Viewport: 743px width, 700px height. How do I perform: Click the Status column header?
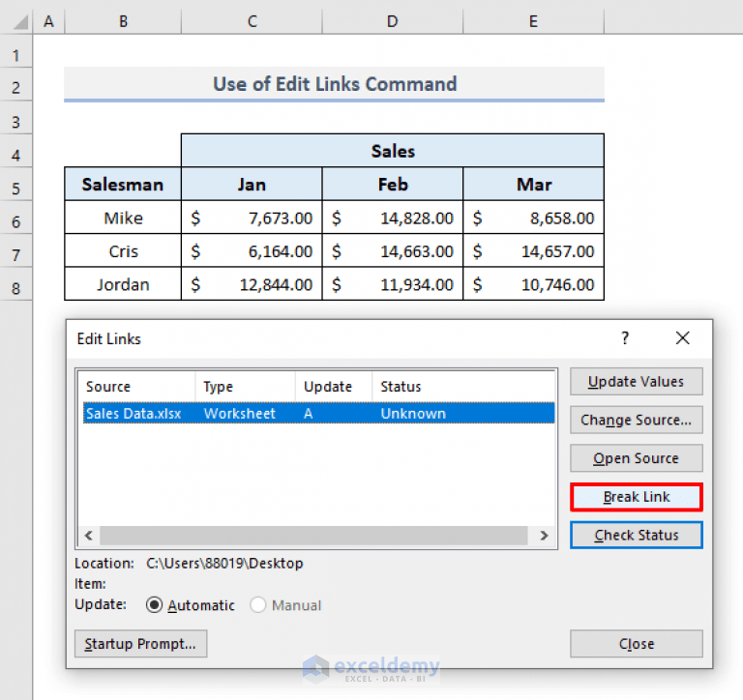[x=463, y=387]
